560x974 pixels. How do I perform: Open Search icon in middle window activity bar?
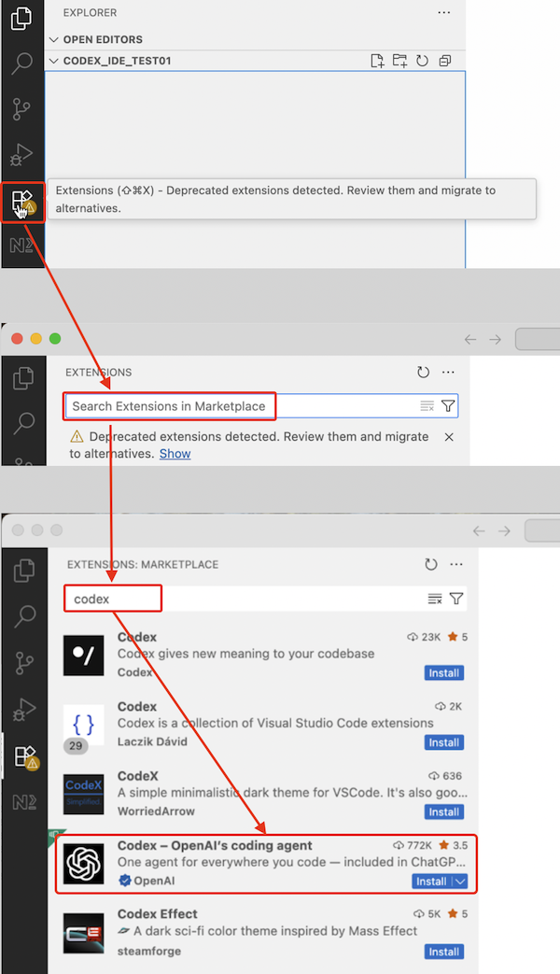pyautogui.click(x=23, y=423)
